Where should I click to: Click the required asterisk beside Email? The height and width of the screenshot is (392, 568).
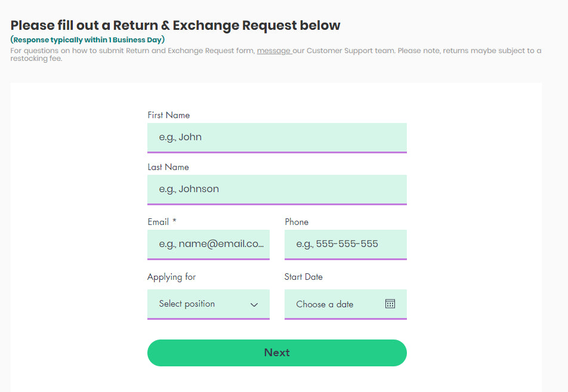click(174, 221)
